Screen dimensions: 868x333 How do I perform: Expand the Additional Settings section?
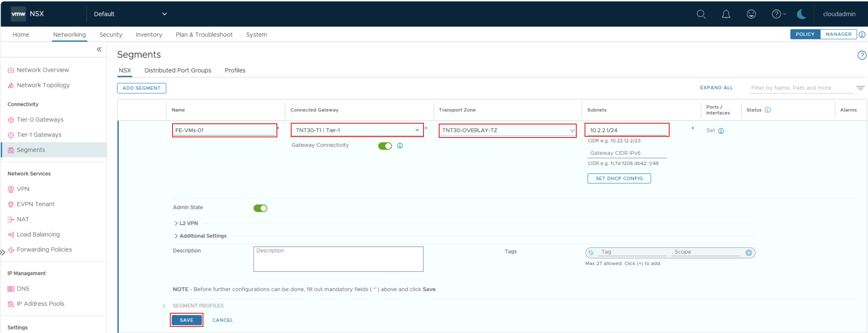(203, 235)
